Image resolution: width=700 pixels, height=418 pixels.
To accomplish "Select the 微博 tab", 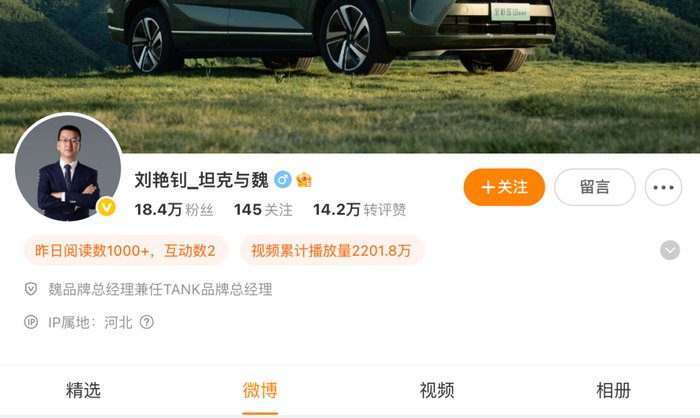I will (260, 390).
